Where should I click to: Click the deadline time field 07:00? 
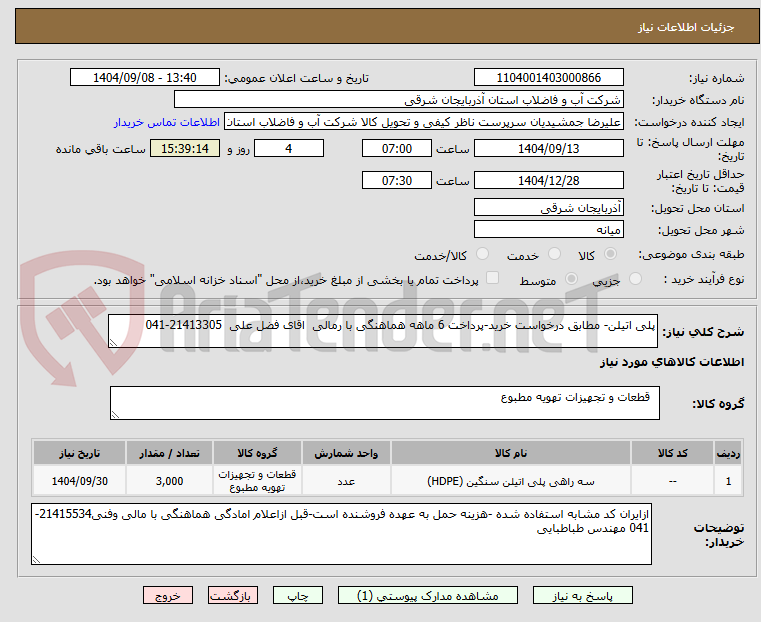pos(397,148)
